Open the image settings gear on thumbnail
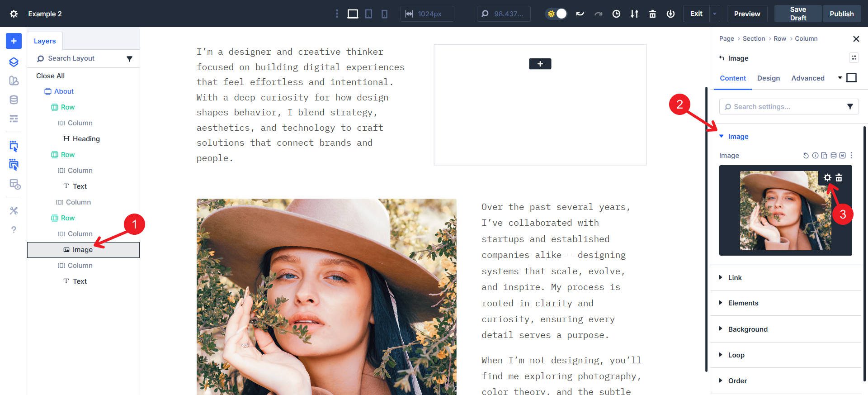Viewport: 868px width, 395px height. point(827,178)
